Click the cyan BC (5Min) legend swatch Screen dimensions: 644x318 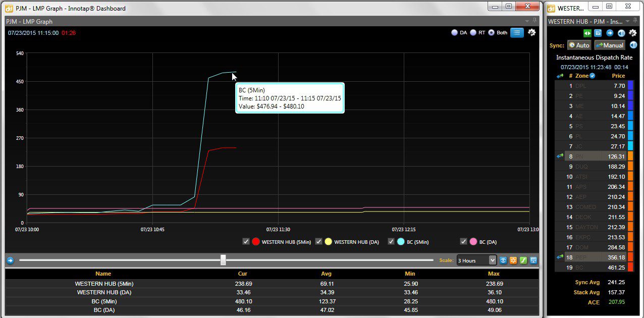tap(401, 242)
